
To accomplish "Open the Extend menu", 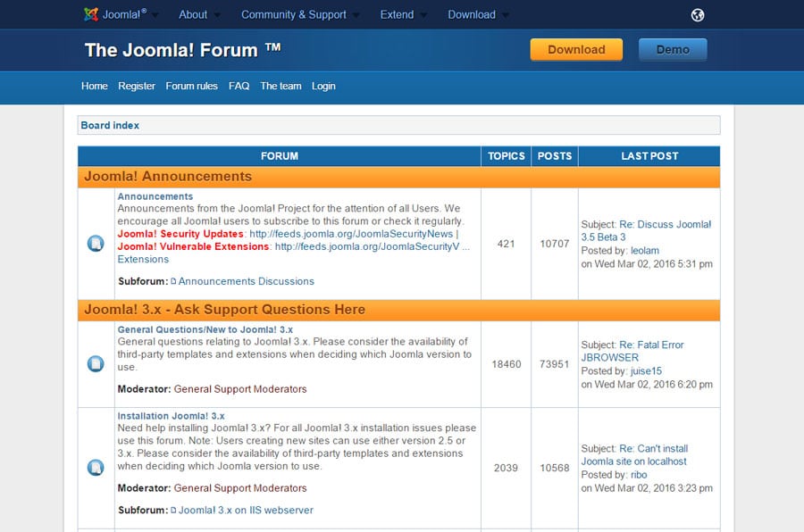I will [397, 14].
